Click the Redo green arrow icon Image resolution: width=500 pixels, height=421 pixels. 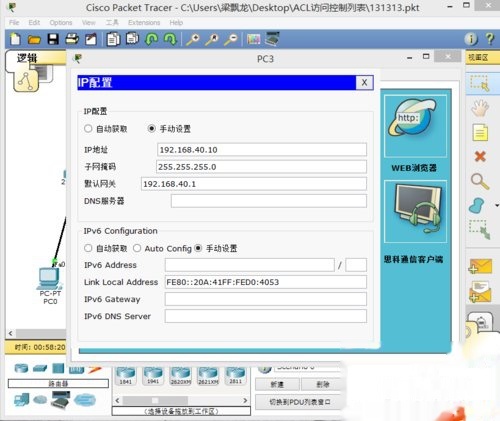point(170,39)
